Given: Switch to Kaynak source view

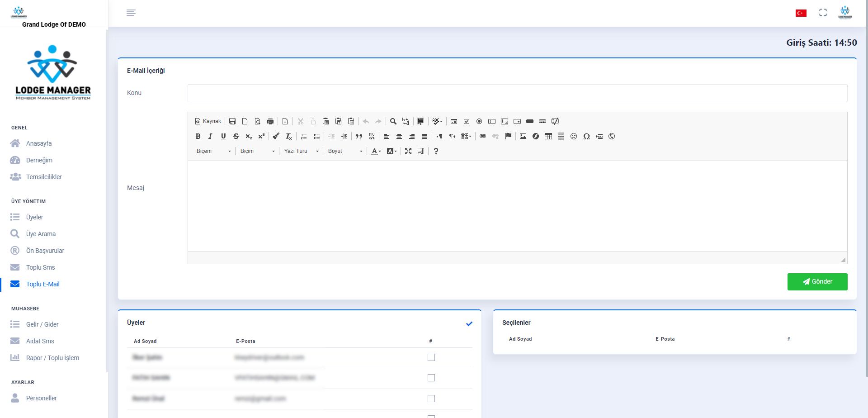Looking at the screenshot, I should [208, 121].
